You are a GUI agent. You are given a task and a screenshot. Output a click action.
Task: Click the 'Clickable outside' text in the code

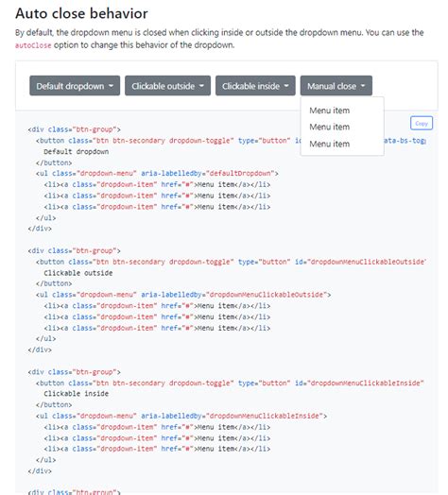(x=78, y=273)
